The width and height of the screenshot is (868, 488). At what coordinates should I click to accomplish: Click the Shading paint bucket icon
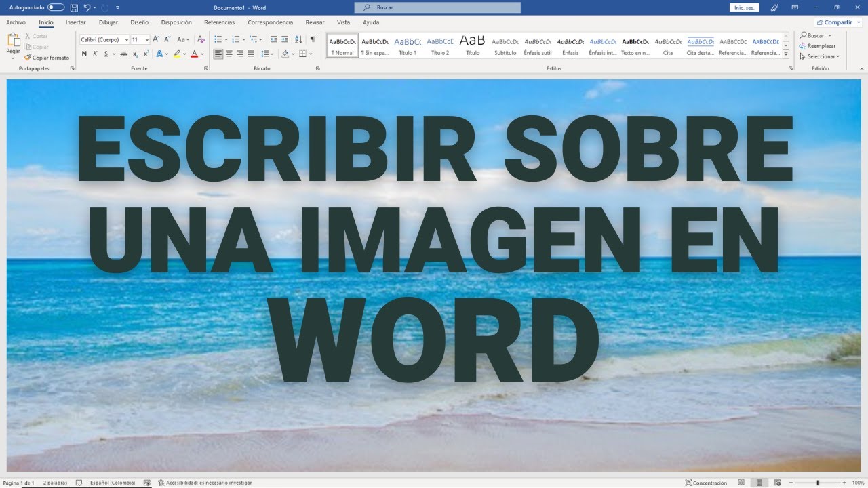point(285,54)
